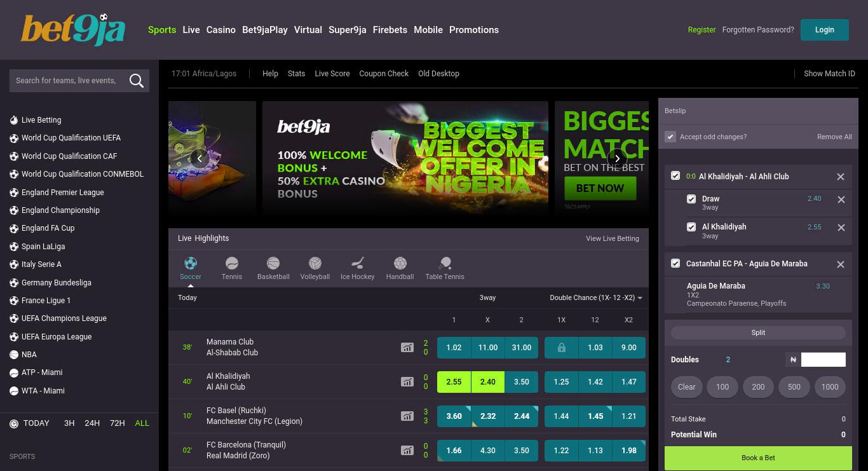This screenshot has width=868, height=471.
Task: Click Forgotten Password link
Action: tap(758, 30)
